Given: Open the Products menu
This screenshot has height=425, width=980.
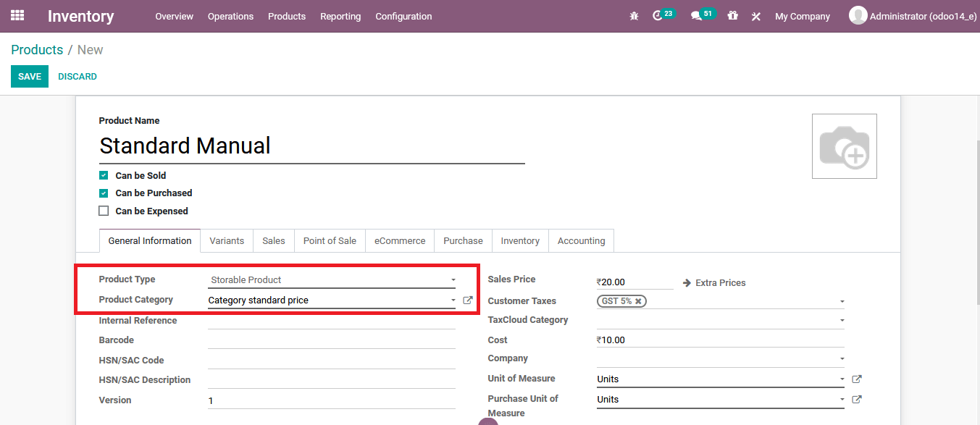Looking at the screenshot, I should 287,16.
